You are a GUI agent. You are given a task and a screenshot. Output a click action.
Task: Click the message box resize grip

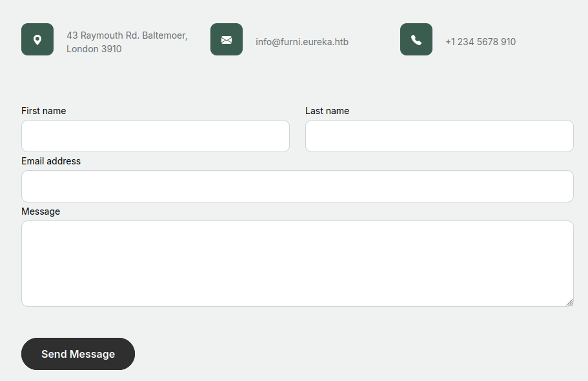[569, 302]
